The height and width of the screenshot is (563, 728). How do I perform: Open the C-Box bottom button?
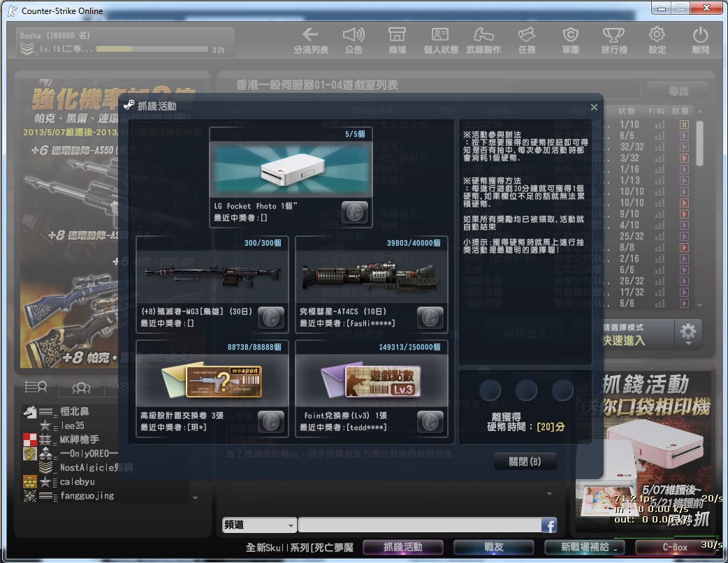[675, 547]
